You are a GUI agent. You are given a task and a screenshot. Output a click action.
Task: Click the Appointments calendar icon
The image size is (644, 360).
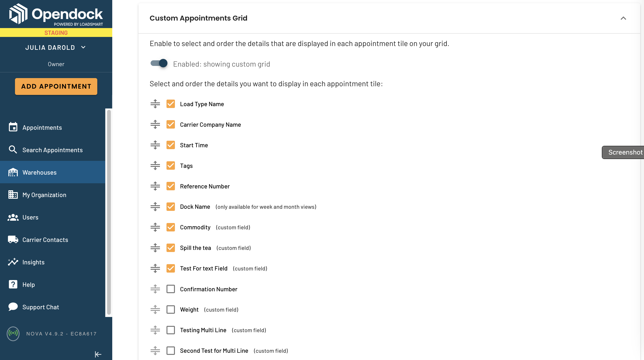[13, 127]
